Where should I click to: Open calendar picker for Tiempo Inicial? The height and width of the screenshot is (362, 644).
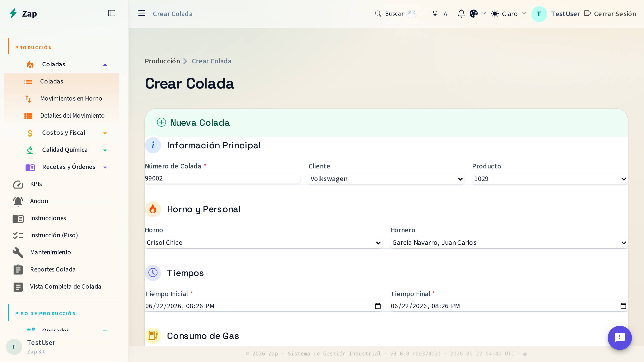click(378, 306)
